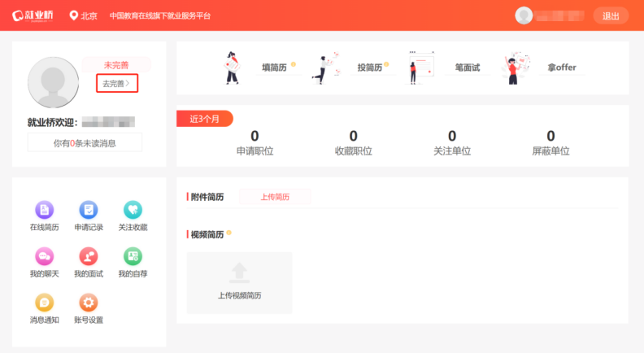This screenshot has height=353, width=644.
Task: Open the 我的聊天 chat icon
Action: 44,257
